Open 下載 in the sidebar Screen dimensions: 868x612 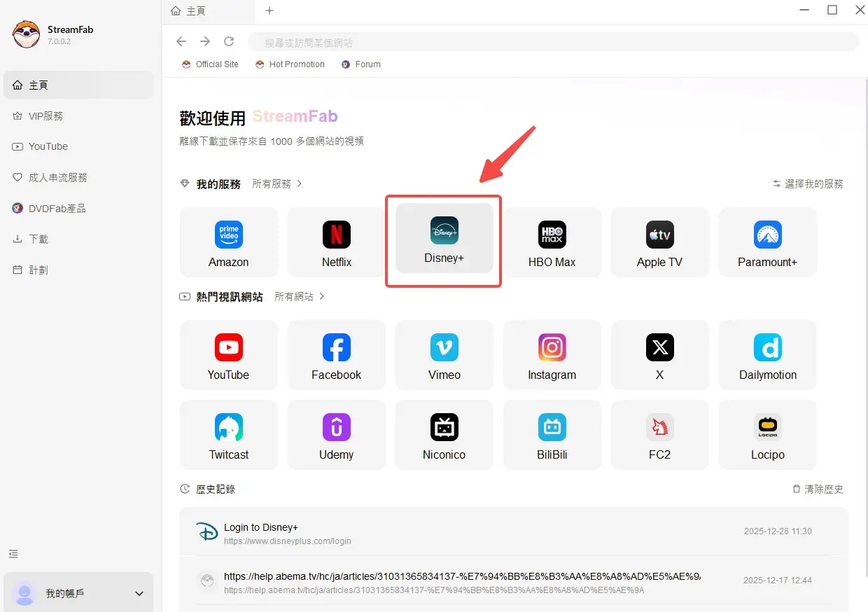(78, 239)
